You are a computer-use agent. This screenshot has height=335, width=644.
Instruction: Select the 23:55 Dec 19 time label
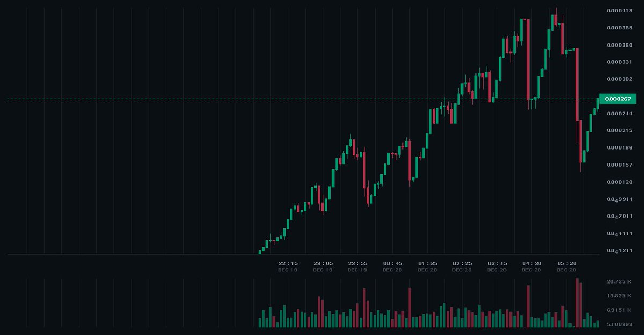coord(357,266)
